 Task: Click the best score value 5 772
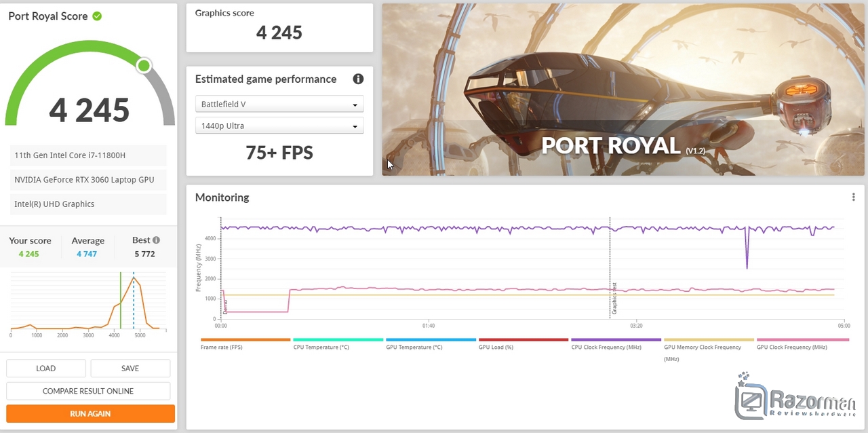tap(144, 254)
